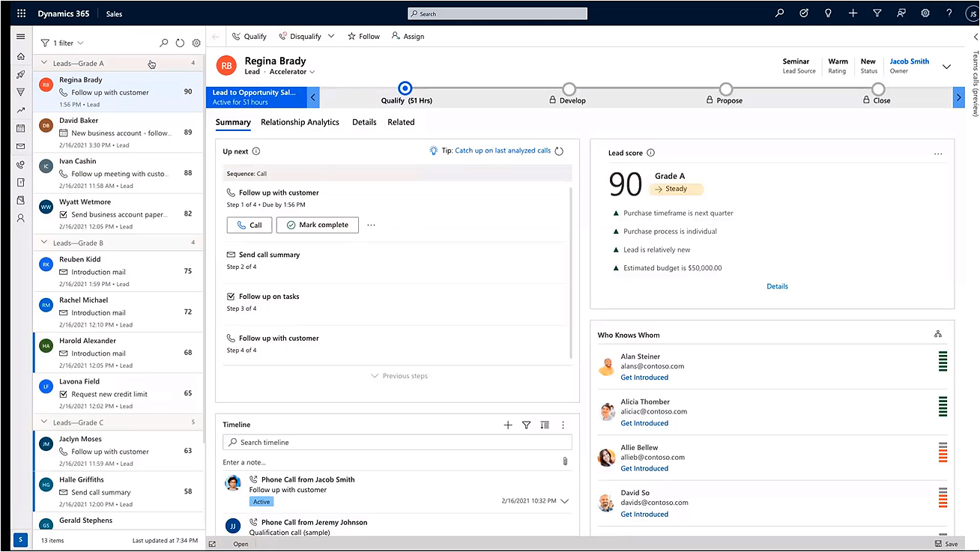Click the attach file paperclip in Timeline

(x=565, y=462)
